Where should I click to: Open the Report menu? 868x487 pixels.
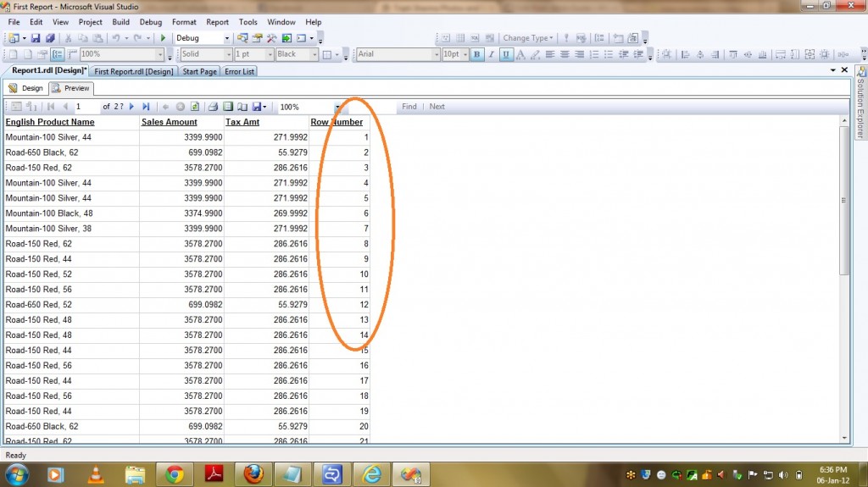(x=217, y=22)
